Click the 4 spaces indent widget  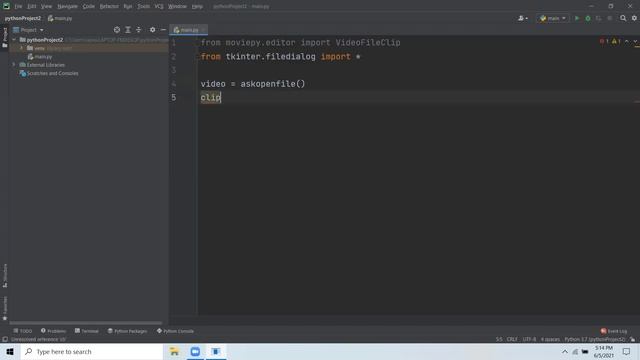[x=550, y=339]
